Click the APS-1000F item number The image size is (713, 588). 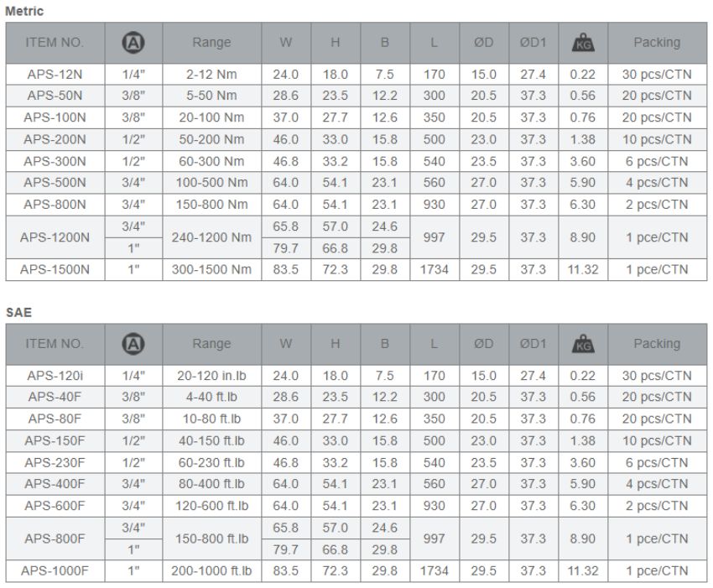click(55, 570)
